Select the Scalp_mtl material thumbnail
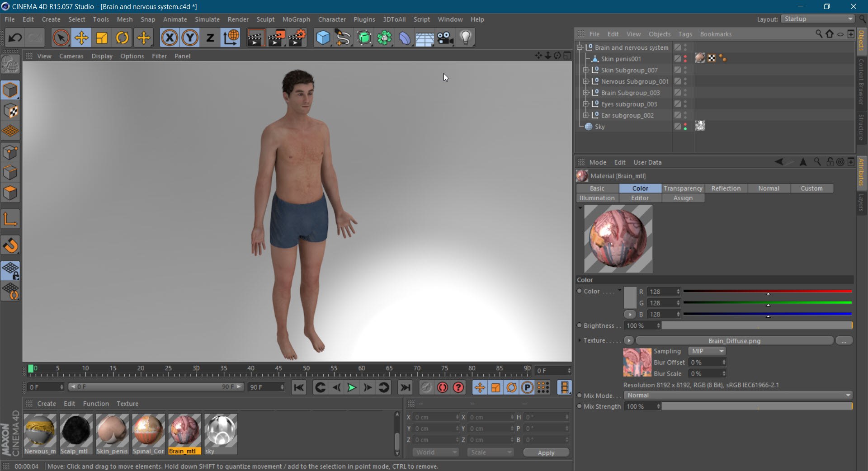Screen dimensions: 868x471 click(x=76, y=433)
